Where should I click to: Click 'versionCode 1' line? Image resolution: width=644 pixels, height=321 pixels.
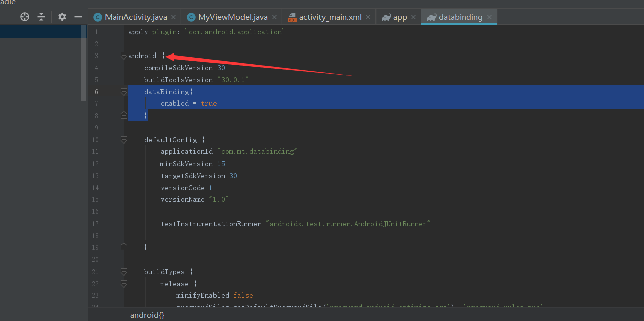pyautogui.click(x=187, y=188)
